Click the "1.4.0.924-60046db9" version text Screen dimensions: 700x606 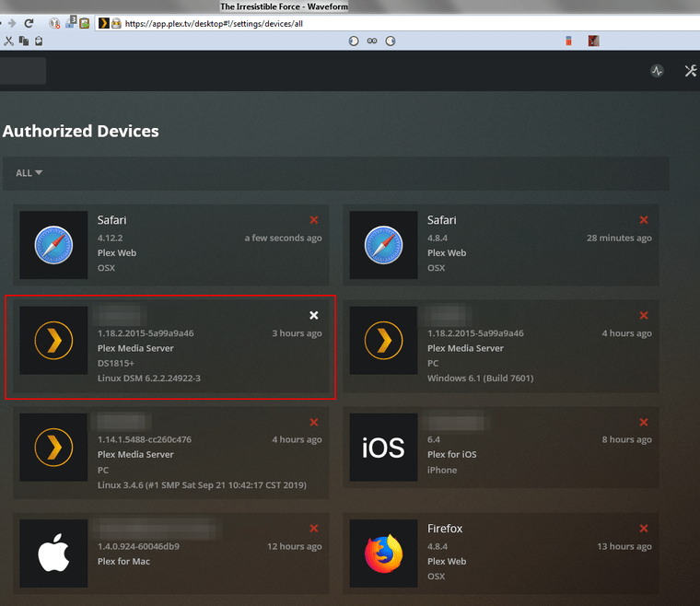pyautogui.click(x=138, y=546)
